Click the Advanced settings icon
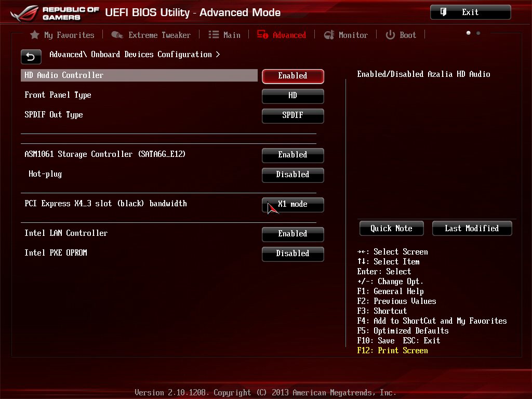 [262, 35]
